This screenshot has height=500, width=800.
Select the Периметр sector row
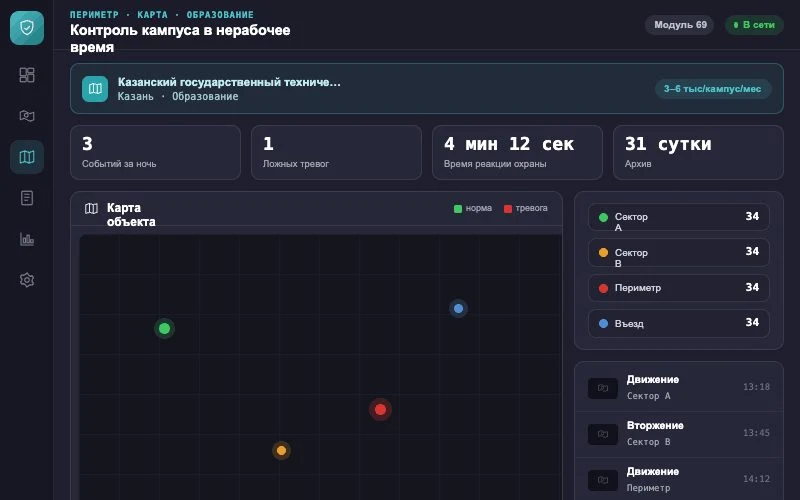click(x=679, y=288)
